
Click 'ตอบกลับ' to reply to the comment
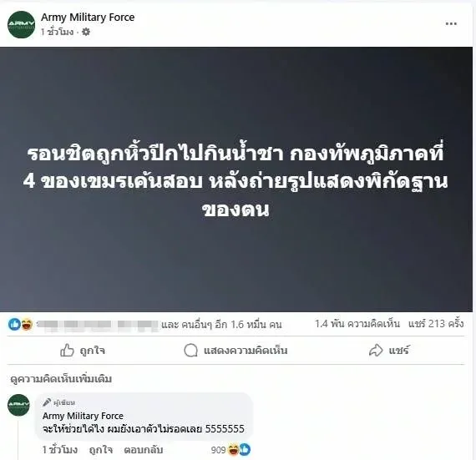[x=144, y=449]
